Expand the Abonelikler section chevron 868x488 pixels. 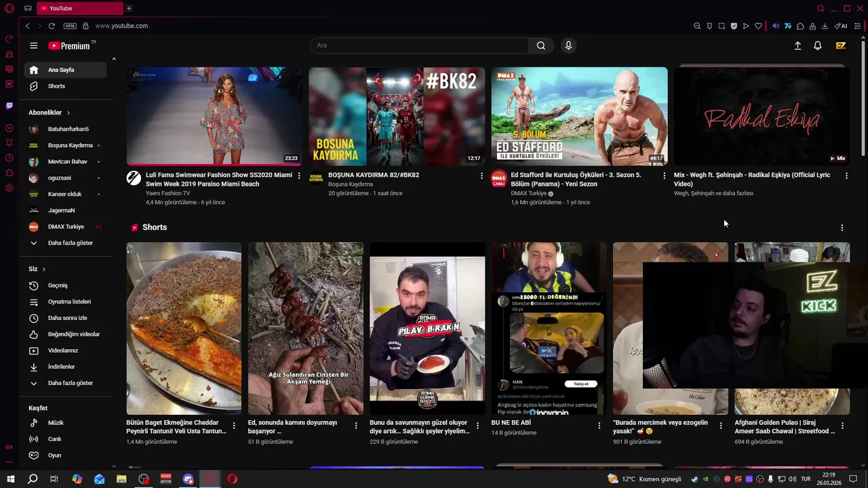pyautogui.click(x=68, y=113)
